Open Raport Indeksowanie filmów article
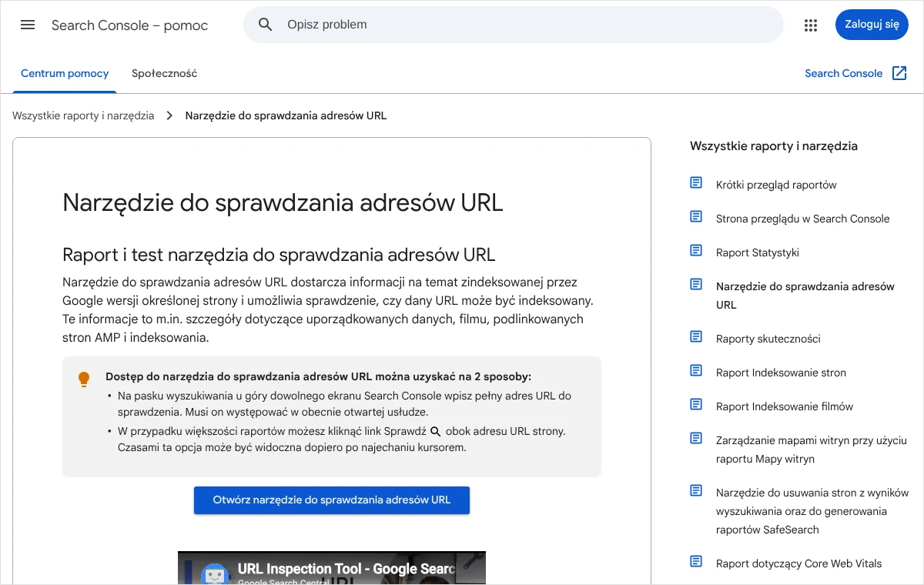Viewport: 924px width, 585px height. click(x=785, y=406)
